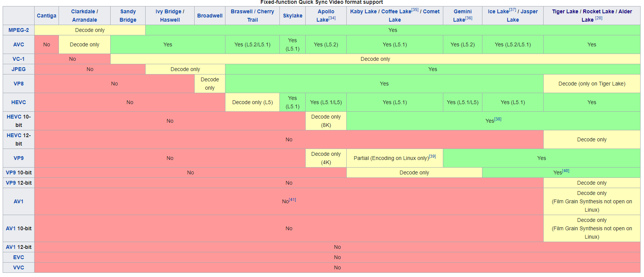
Task: Open the Tiger Lake header link
Action: (x=565, y=11)
